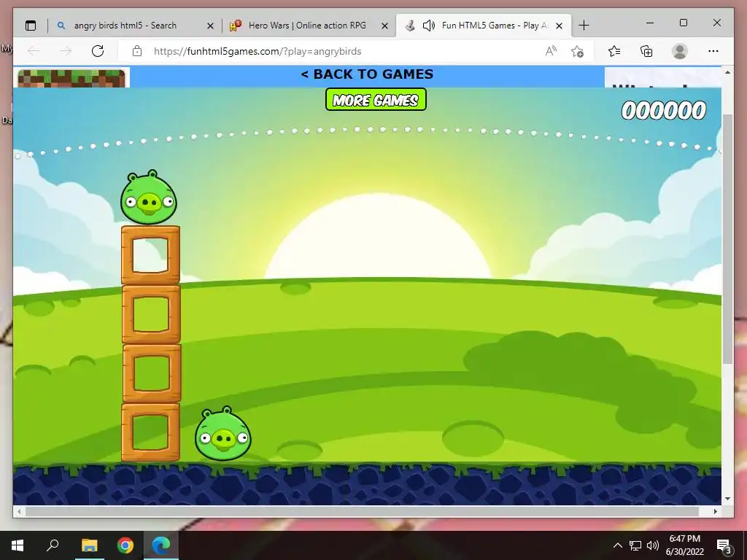Open Read aloud from address bar
The image size is (747, 560).
click(551, 51)
